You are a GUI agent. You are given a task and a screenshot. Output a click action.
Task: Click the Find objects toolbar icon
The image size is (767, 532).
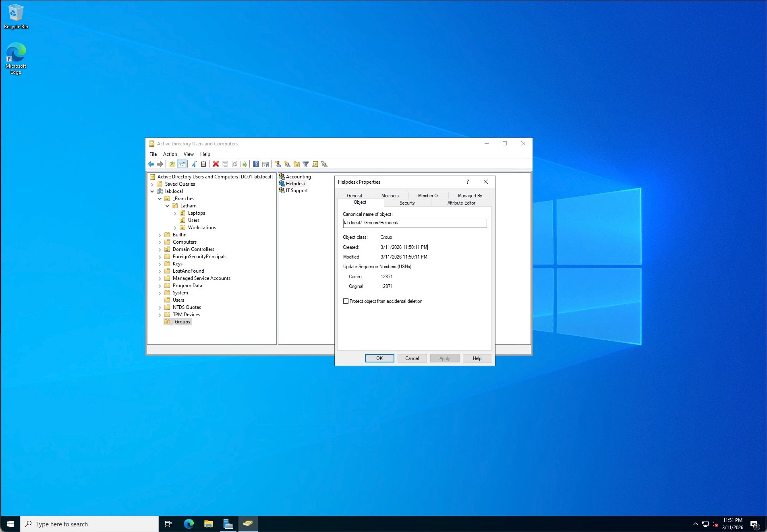pyautogui.click(x=315, y=164)
